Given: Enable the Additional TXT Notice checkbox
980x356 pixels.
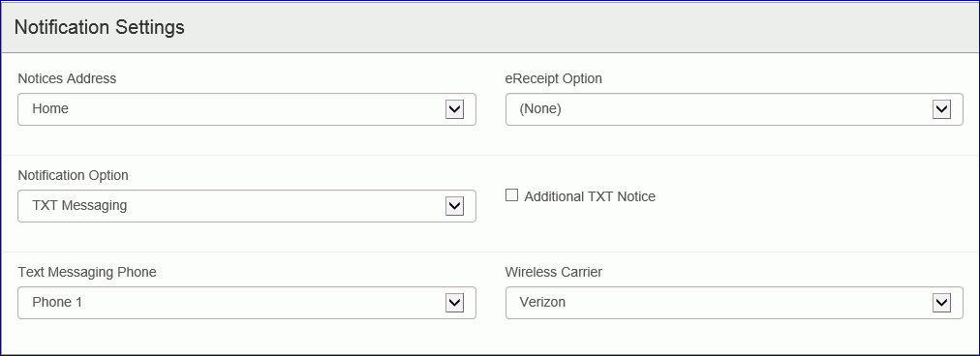Looking at the screenshot, I should (x=512, y=195).
